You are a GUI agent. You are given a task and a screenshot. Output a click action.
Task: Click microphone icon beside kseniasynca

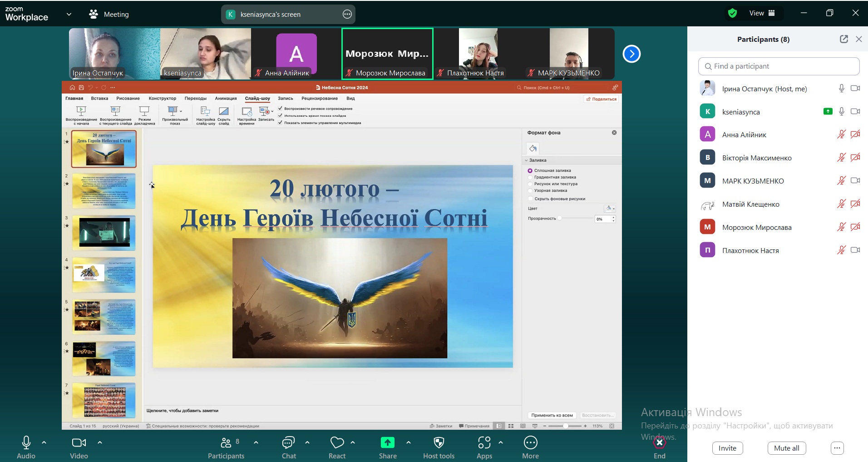click(841, 111)
